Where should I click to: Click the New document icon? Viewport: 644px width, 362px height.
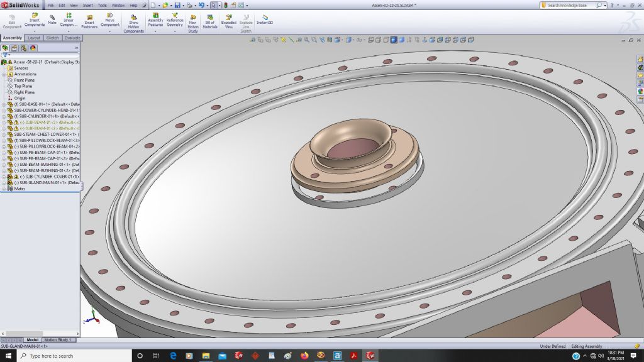(x=153, y=5)
